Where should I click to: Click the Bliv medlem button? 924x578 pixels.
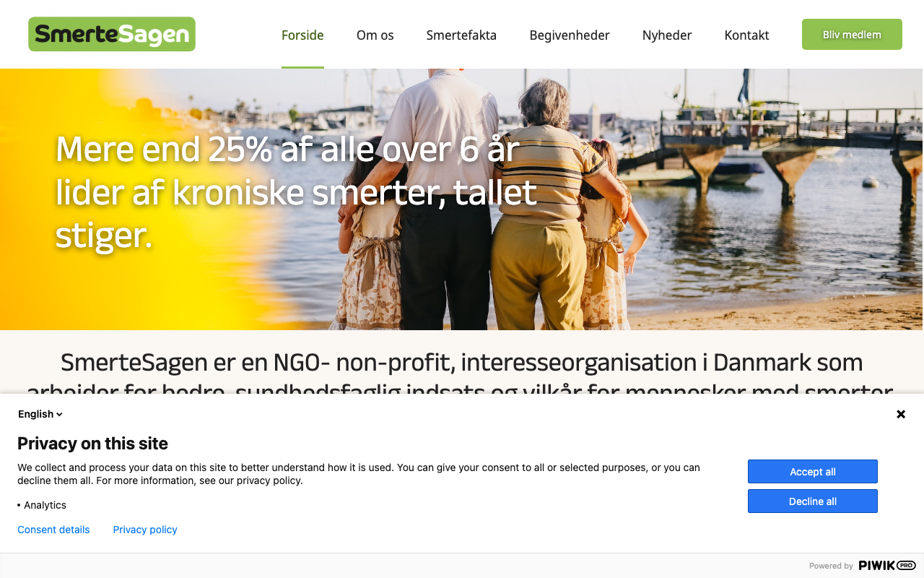coord(852,35)
